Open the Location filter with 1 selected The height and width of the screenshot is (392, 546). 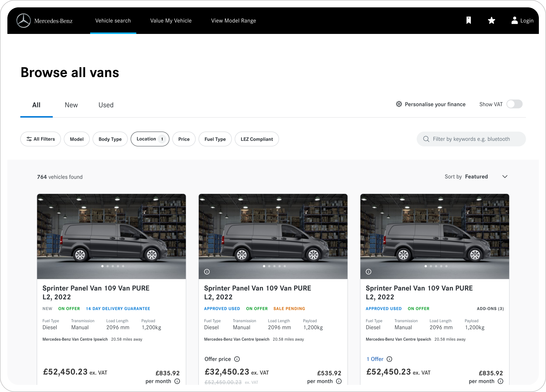[x=150, y=139]
